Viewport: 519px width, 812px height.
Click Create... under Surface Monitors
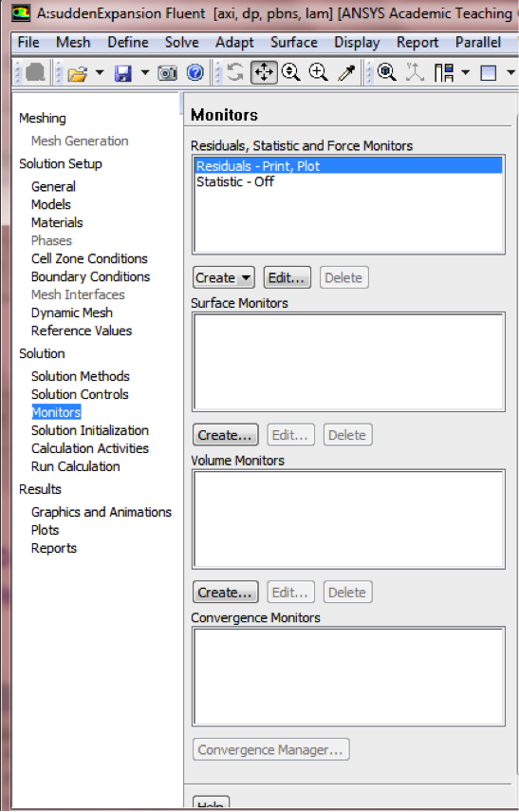(x=225, y=435)
